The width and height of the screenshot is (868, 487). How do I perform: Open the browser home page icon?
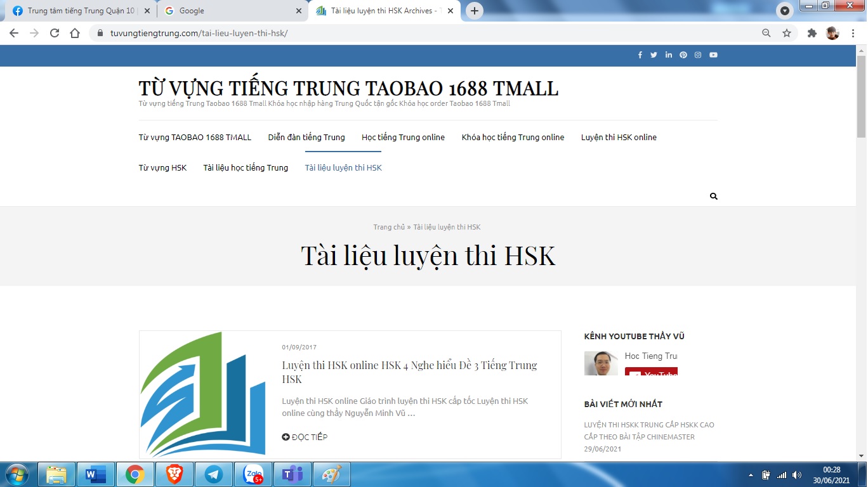click(x=75, y=33)
